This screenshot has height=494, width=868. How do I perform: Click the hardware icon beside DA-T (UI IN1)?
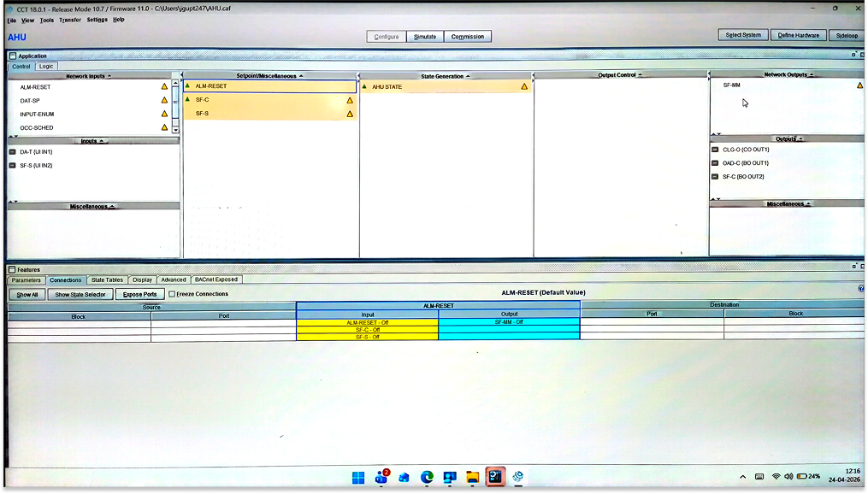[x=13, y=151]
